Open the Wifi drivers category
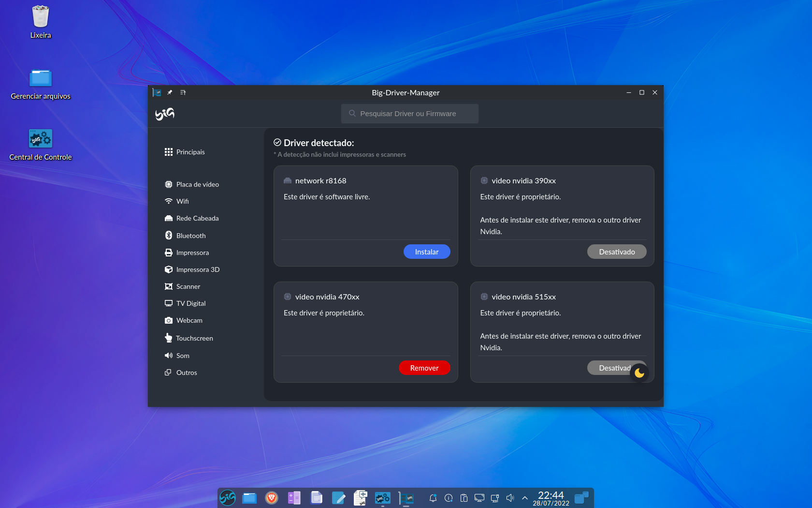Image resolution: width=812 pixels, height=508 pixels. (177, 201)
